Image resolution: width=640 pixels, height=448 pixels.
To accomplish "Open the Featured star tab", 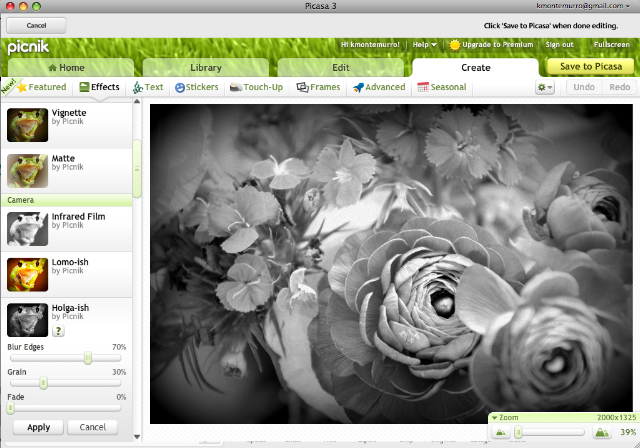I will [x=41, y=87].
